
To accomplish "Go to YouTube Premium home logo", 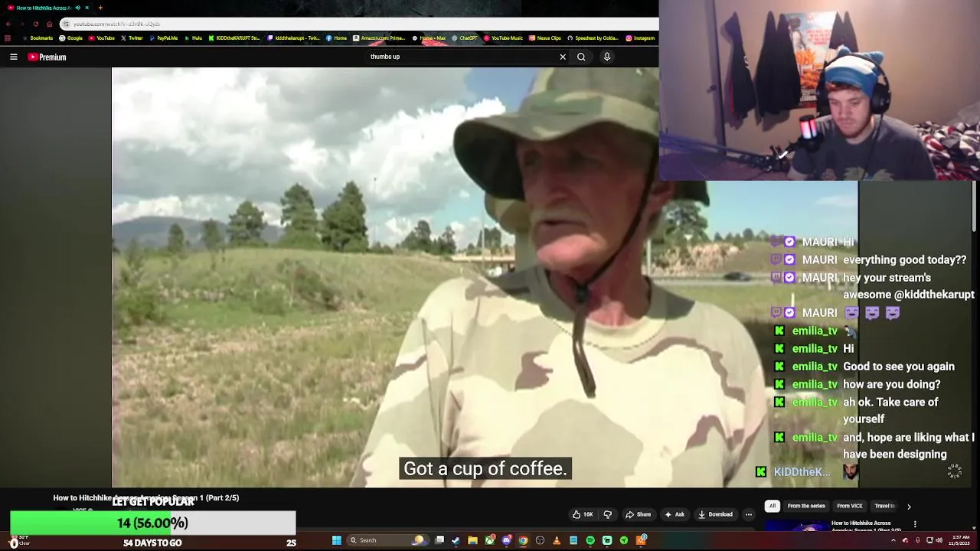I will pos(47,57).
